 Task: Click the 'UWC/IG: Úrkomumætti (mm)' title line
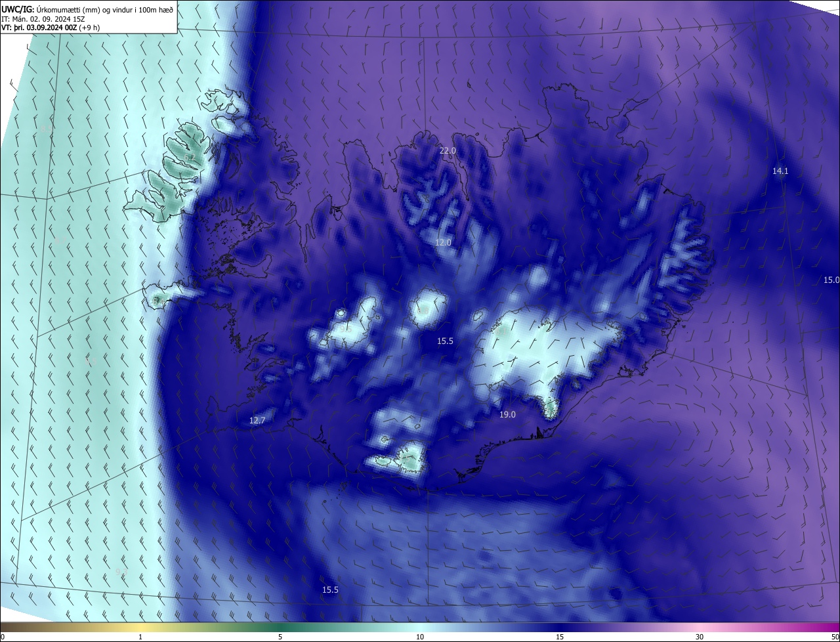coord(87,9)
